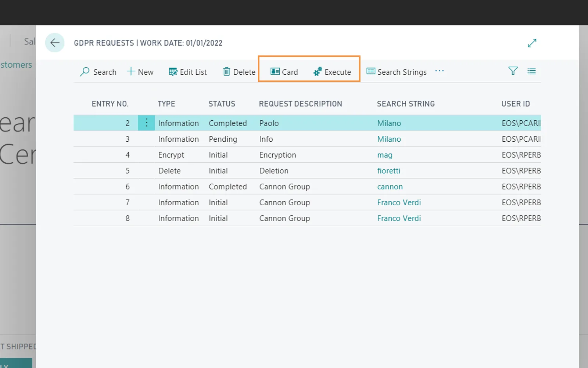588x368 pixels.
Task: Select entry number 7 cell
Action: (x=128, y=202)
